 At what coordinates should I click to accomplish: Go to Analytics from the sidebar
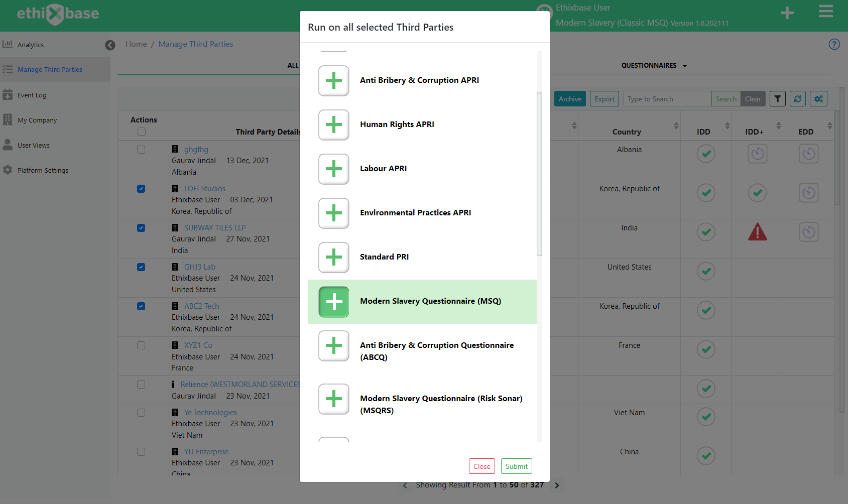pyautogui.click(x=30, y=44)
